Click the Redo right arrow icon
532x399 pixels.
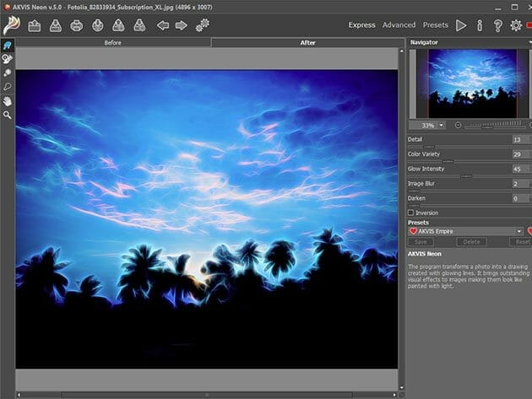(182, 25)
